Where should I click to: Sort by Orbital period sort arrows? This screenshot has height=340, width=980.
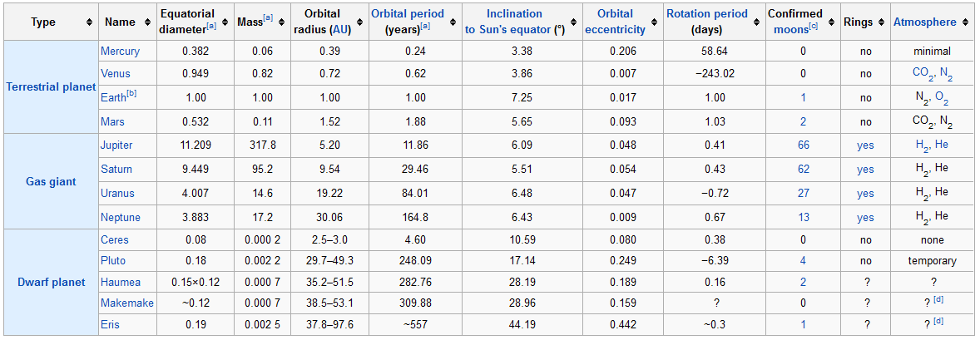[451, 22]
